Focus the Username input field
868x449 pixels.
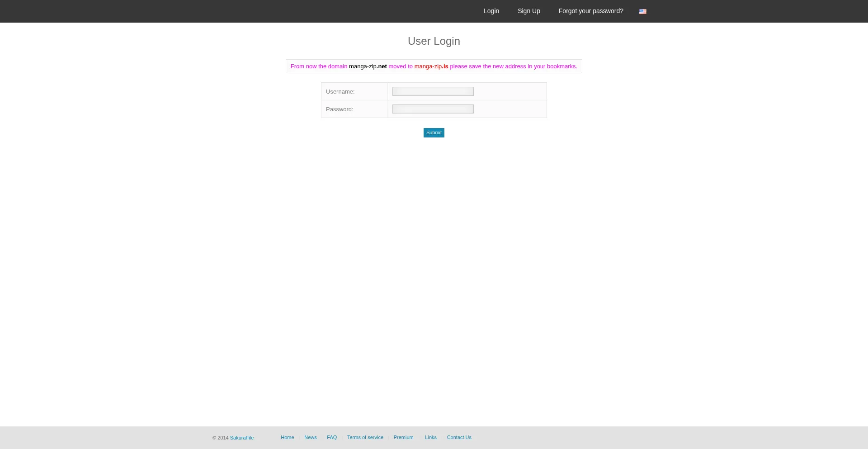433,91
